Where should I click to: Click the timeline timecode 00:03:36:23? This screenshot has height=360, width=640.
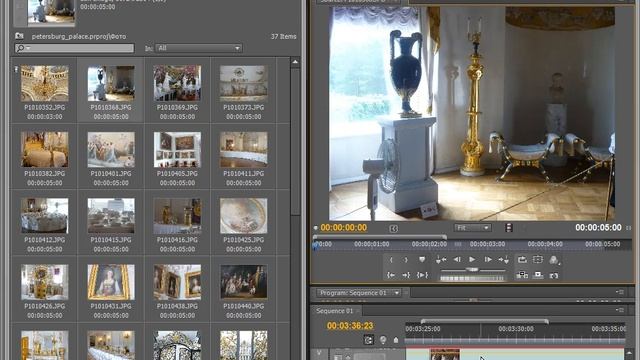tap(350, 326)
